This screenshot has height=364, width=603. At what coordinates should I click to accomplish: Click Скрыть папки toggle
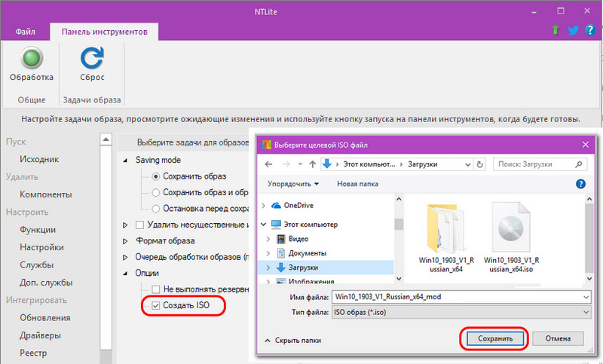point(293,341)
